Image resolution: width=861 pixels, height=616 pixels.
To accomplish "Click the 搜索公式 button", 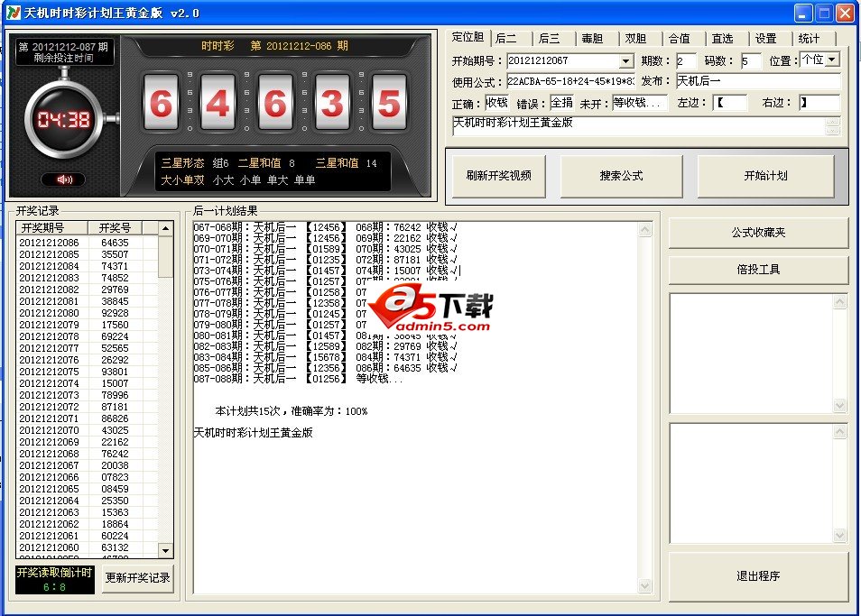I will click(621, 176).
